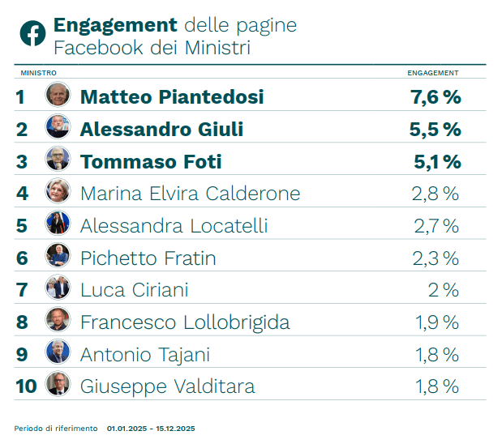Select Francesco Lollobrigida's avatar
Screen dimensions: 502x448
pos(58,321)
